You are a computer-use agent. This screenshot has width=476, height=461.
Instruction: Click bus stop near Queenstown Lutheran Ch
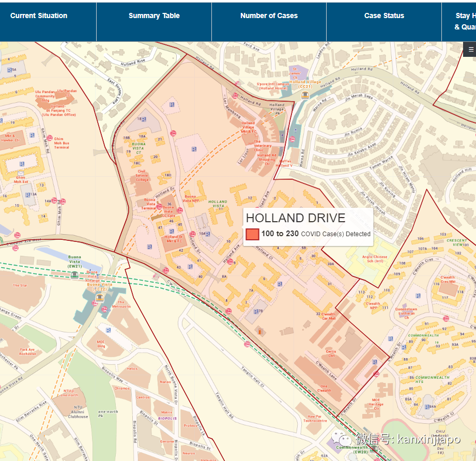[x=446, y=318]
